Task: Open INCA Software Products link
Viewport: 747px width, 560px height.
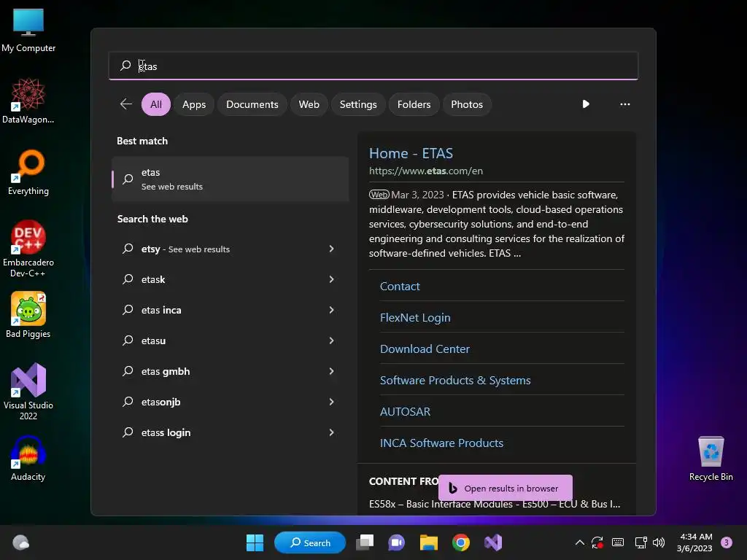Action: (x=441, y=443)
